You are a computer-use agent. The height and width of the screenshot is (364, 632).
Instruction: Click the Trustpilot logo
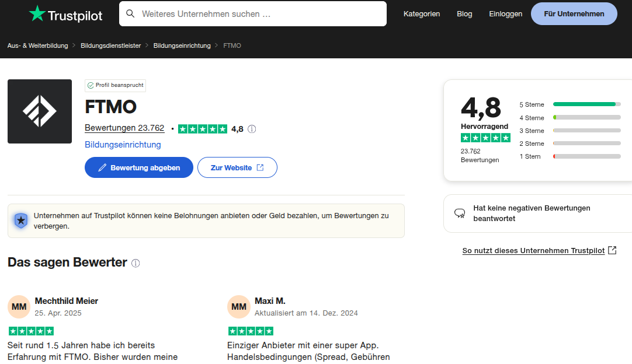coord(65,14)
